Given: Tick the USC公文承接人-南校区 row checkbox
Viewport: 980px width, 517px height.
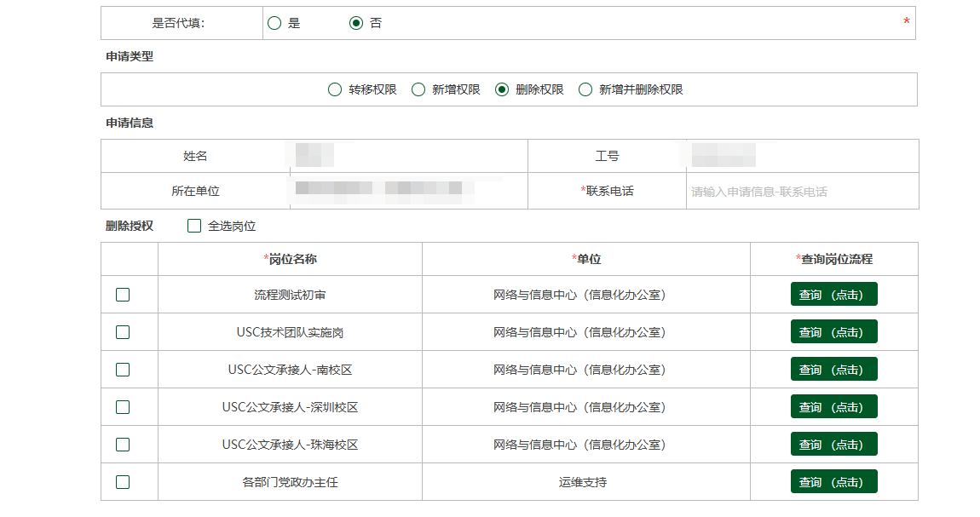Looking at the screenshot, I should pyautogui.click(x=123, y=370).
